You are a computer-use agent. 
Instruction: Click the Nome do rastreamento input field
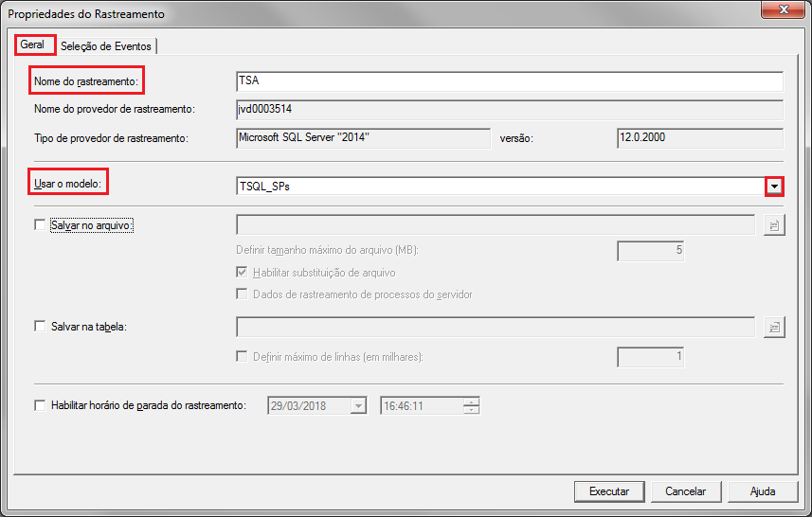click(x=510, y=81)
